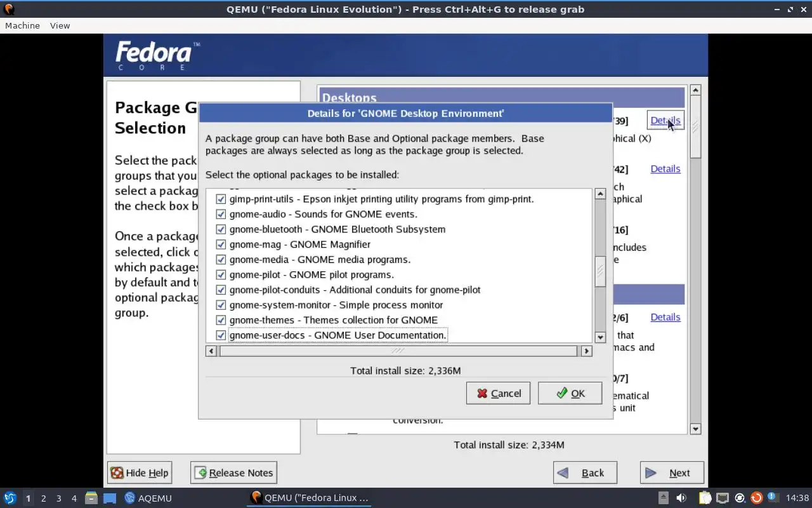Click the group list scrollbar up arrow

click(695, 90)
